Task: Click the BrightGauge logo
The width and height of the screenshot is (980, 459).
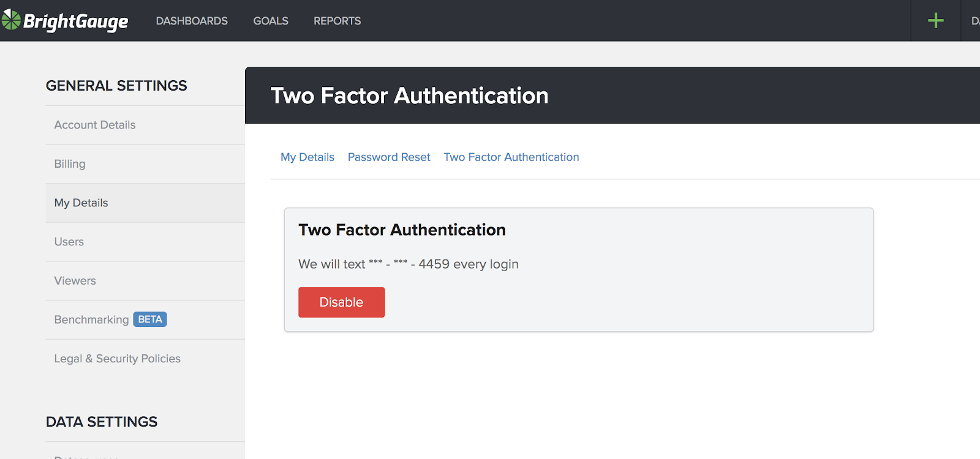Action: 64,21
